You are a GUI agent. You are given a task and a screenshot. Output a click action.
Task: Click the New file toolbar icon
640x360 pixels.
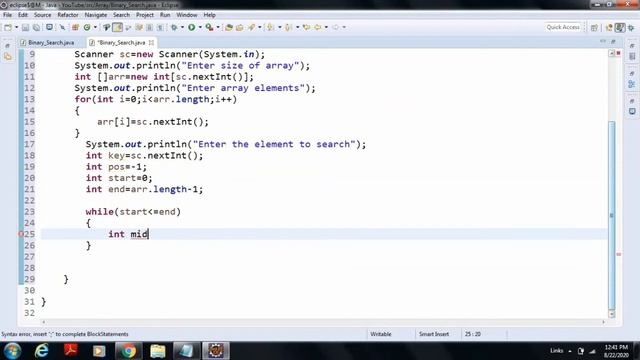[x=8, y=27]
